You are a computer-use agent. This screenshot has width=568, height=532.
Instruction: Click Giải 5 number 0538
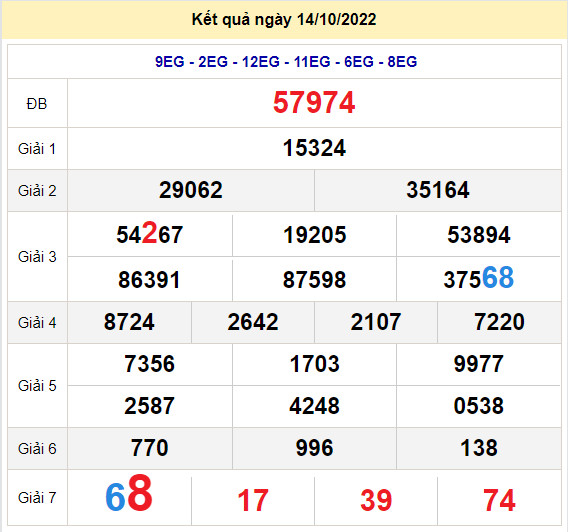click(479, 406)
